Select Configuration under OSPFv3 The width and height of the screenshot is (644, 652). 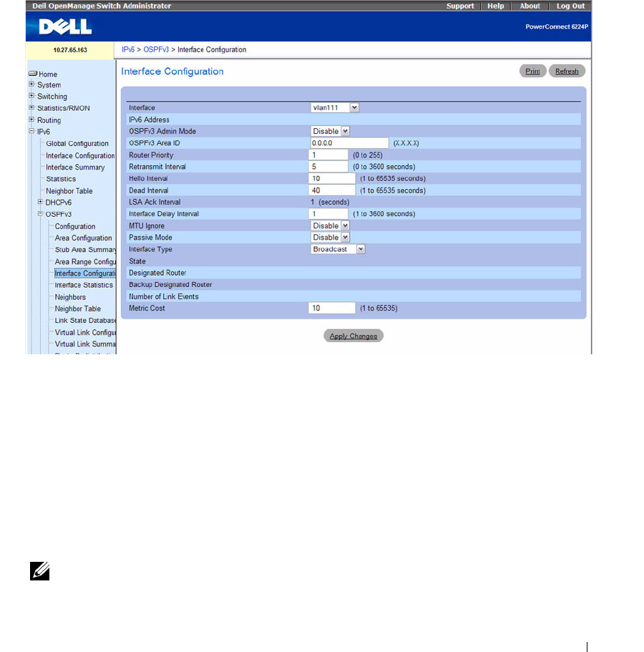[75, 226]
